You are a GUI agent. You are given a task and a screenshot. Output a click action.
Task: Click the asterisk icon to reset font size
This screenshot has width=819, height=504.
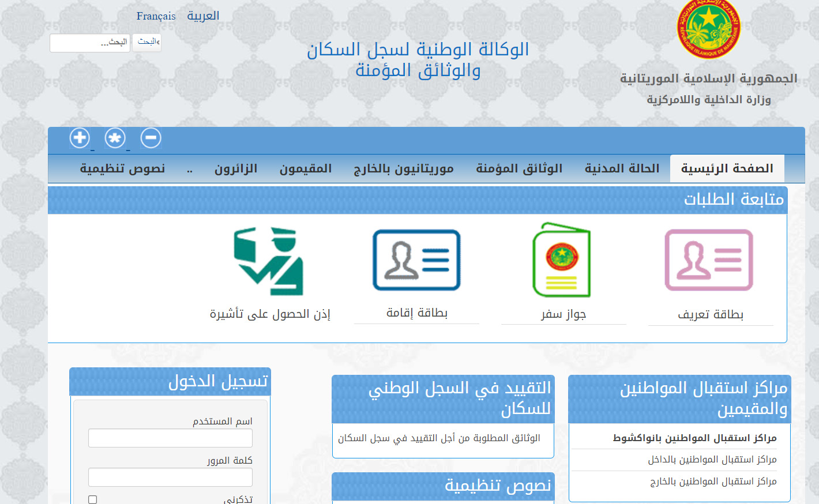point(115,138)
